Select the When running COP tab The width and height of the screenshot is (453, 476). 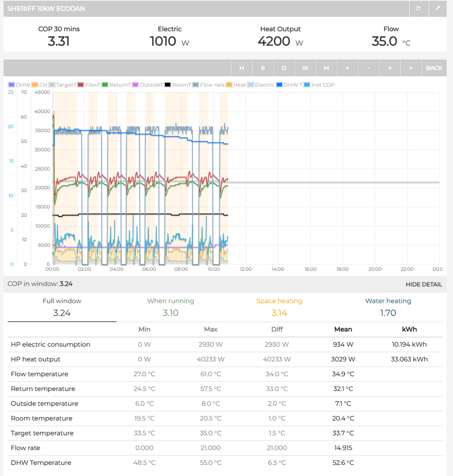(x=171, y=307)
